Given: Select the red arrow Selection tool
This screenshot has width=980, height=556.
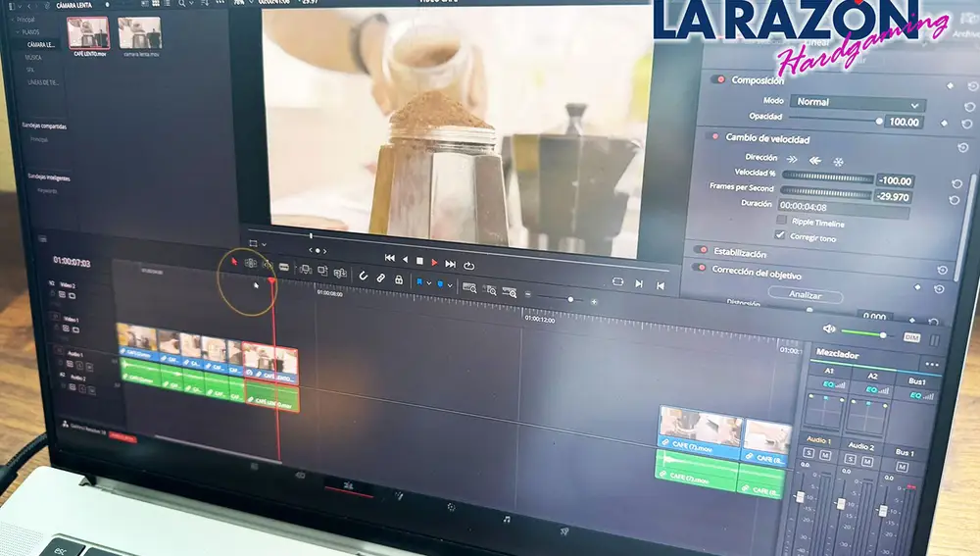Looking at the screenshot, I should 234,262.
